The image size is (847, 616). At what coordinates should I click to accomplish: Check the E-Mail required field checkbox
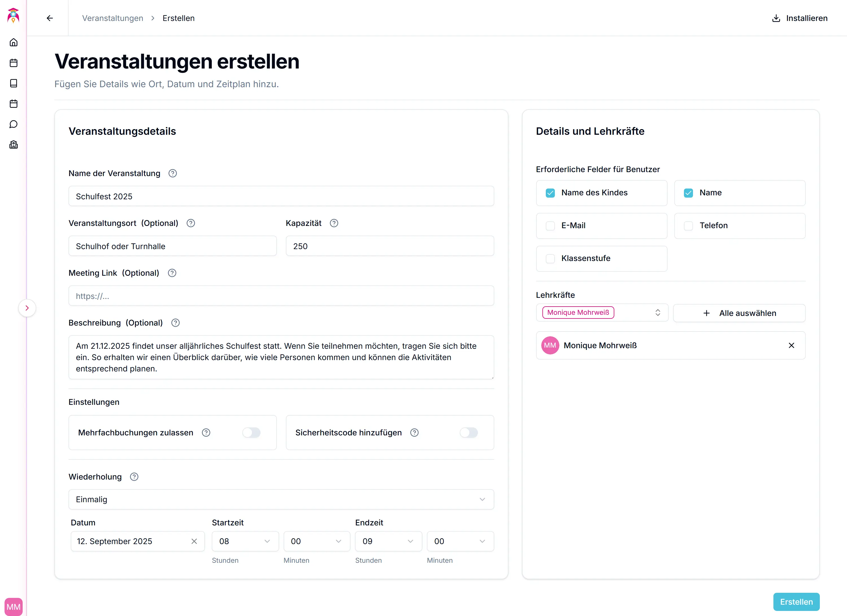[550, 226]
